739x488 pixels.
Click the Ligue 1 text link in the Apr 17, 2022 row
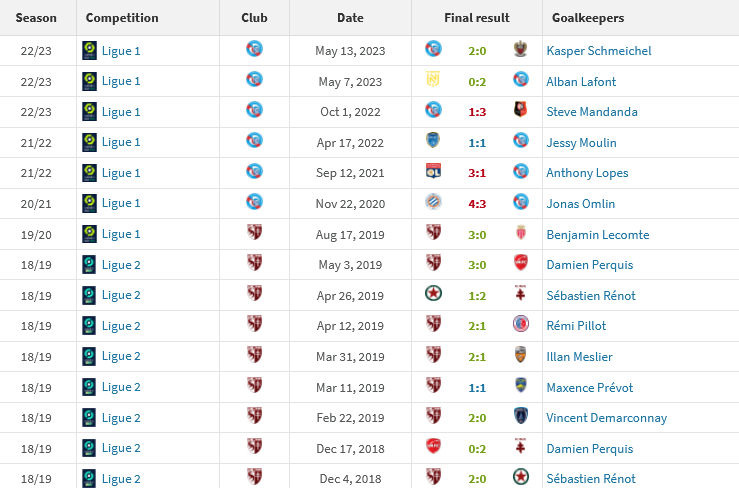(121, 142)
